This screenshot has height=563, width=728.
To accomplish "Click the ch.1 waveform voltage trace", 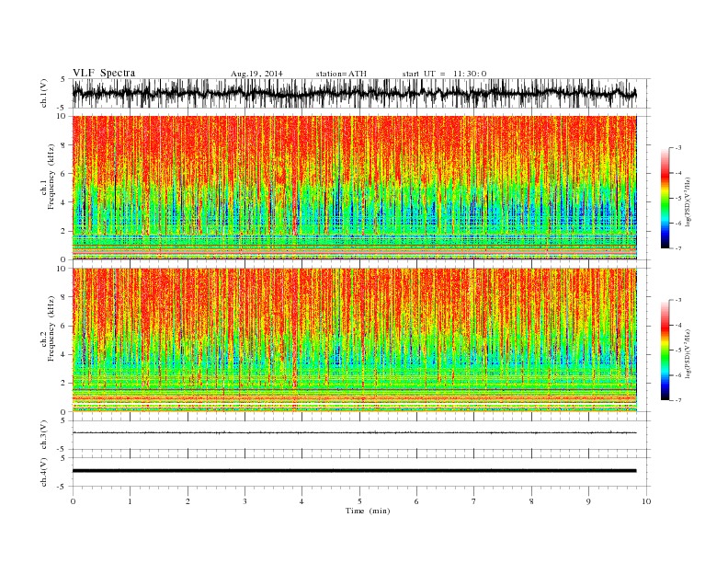I will coord(354,93).
